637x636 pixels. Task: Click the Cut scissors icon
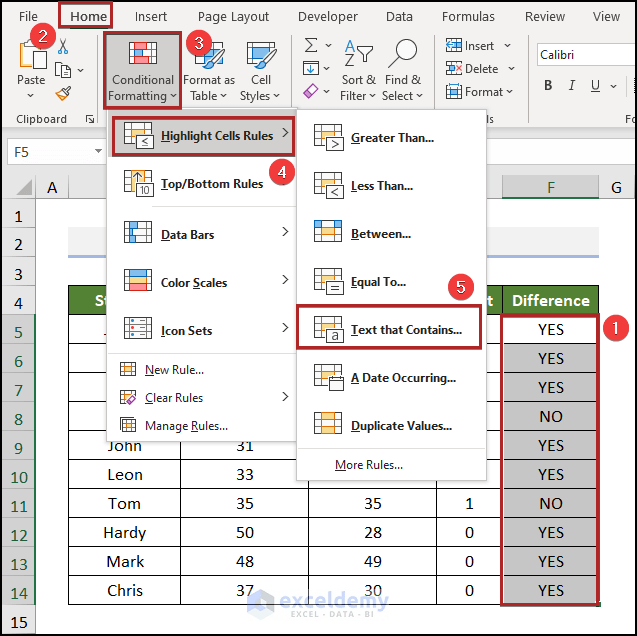coord(63,46)
